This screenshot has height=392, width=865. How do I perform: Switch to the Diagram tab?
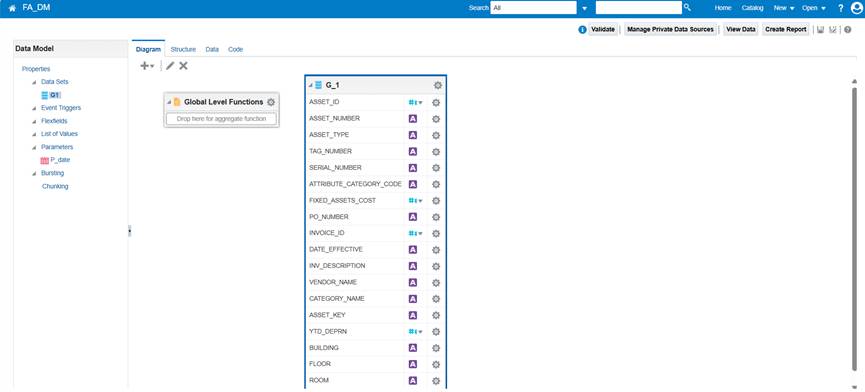(148, 49)
